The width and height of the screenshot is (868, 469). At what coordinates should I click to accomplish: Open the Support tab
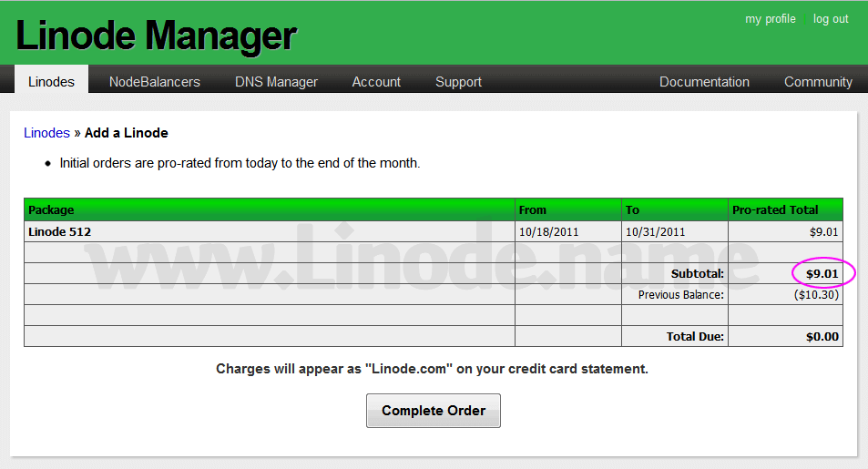458,82
